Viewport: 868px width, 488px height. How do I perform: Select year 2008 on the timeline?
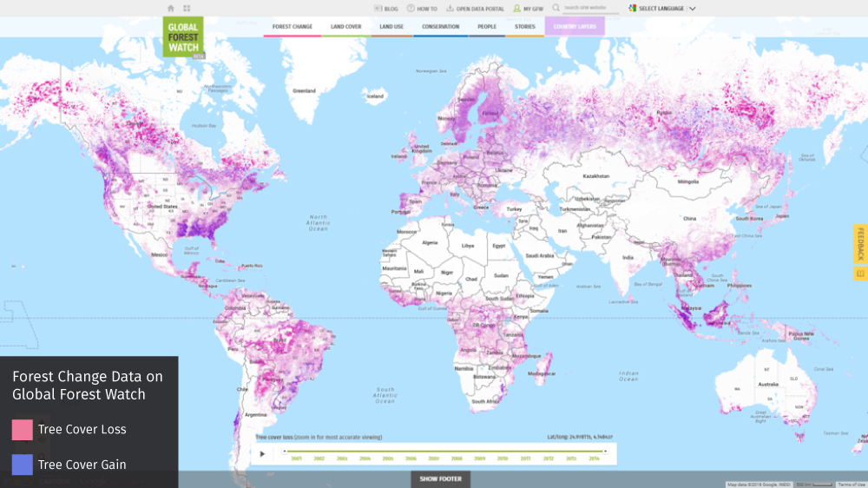click(x=457, y=458)
